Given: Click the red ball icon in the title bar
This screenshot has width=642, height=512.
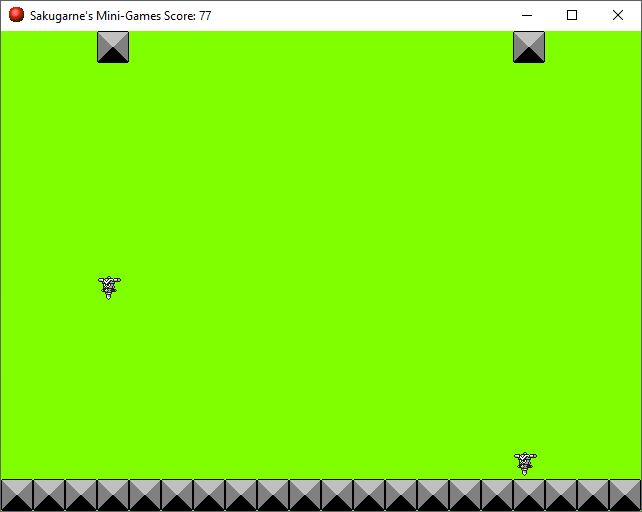Looking at the screenshot, I should (x=16, y=15).
